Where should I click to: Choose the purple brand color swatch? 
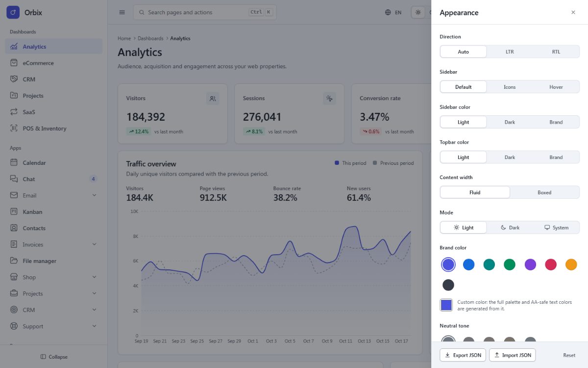coord(530,264)
